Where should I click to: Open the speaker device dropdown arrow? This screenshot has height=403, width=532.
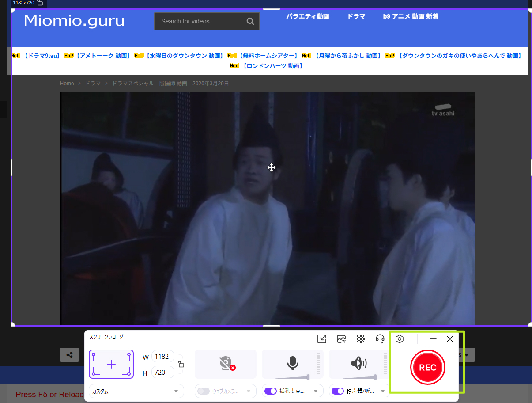tap(383, 391)
